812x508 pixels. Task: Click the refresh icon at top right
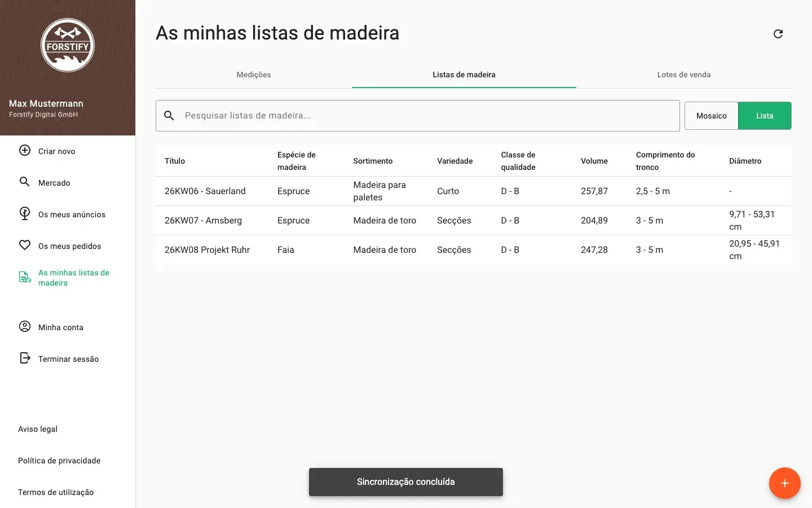click(x=778, y=34)
